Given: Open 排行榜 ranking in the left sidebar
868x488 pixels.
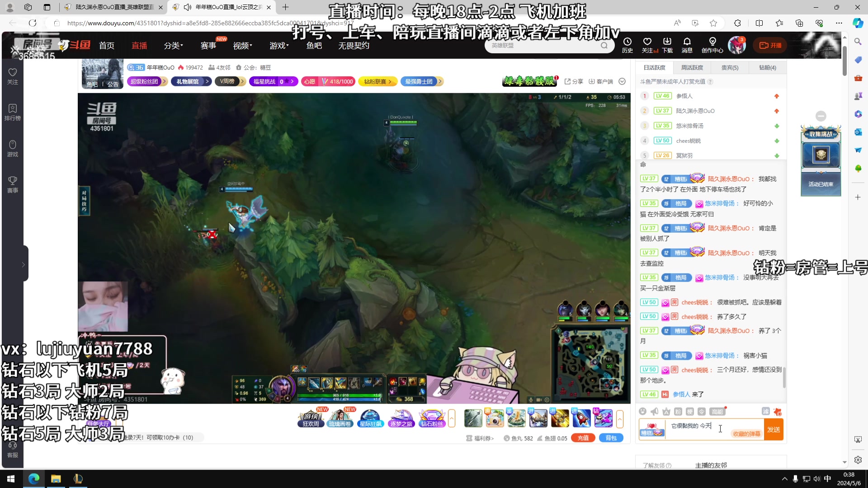Looking at the screenshot, I should coord(13,112).
